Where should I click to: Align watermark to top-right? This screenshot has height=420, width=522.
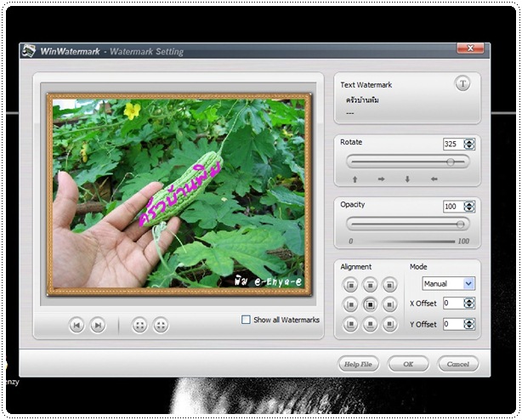[x=389, y=285]
